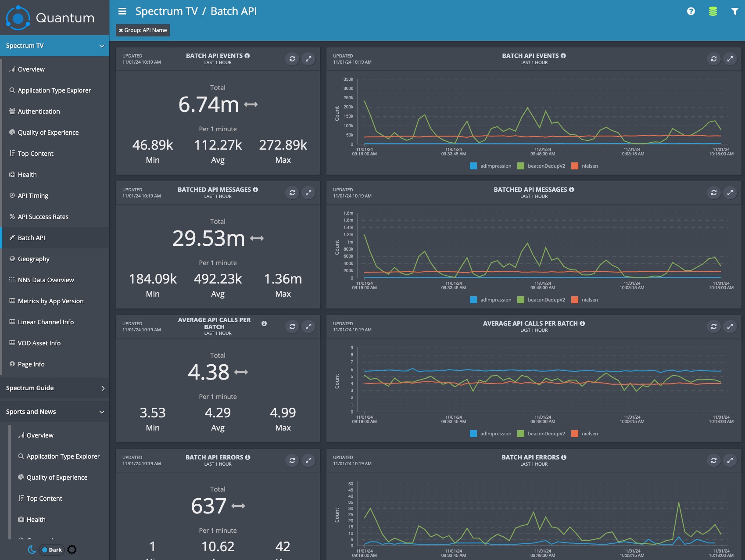Refresh the Batched API Messages chart panel
The height and width of the screenshot is (560, 745).
pyautogui.click(x=714, y=193)
